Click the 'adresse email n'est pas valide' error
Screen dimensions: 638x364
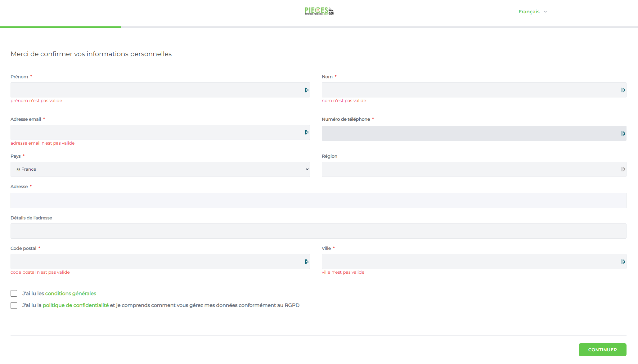pyautogui.click(x=43, y=143)
